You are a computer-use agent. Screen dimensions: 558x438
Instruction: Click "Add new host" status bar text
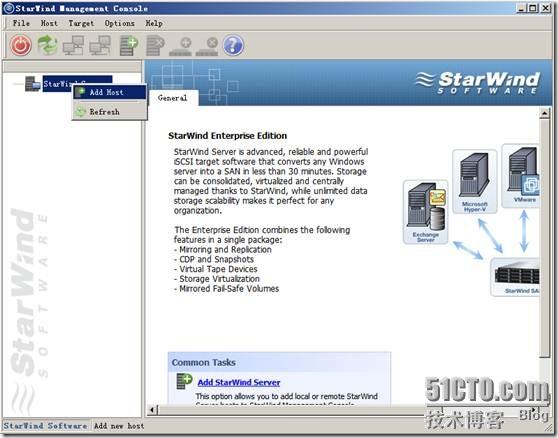click(119, 426)
